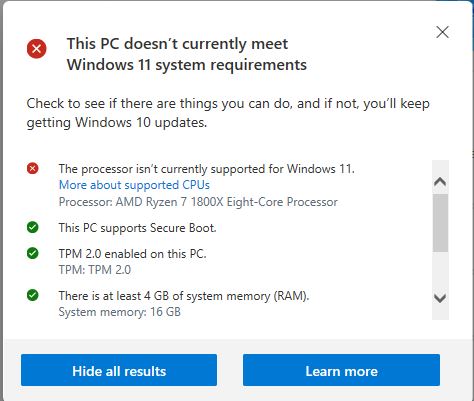Click the scrollbar track below the thumb
Image resolution: width=474 pixels, height=401 pixels.
[x=440, y=271]
